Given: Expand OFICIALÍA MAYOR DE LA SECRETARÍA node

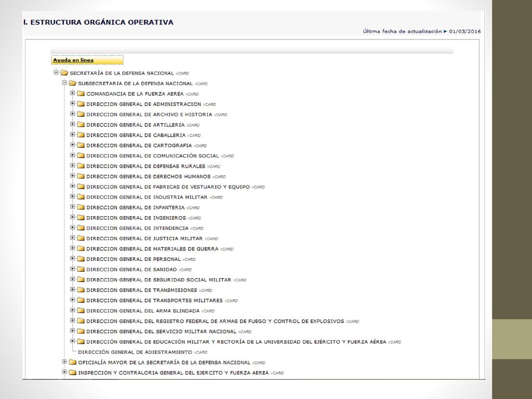Looking at the screenshot, I should coord(64,362).
